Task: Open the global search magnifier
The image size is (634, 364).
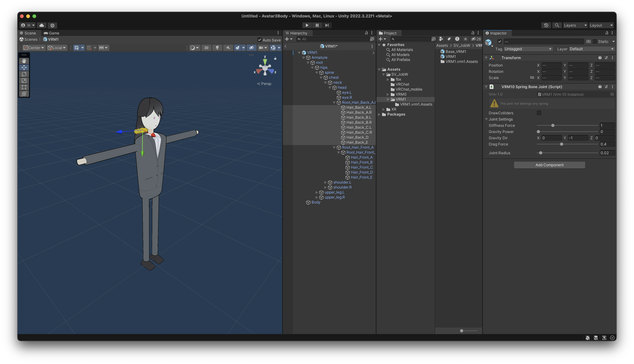Action: click(557, 25)
